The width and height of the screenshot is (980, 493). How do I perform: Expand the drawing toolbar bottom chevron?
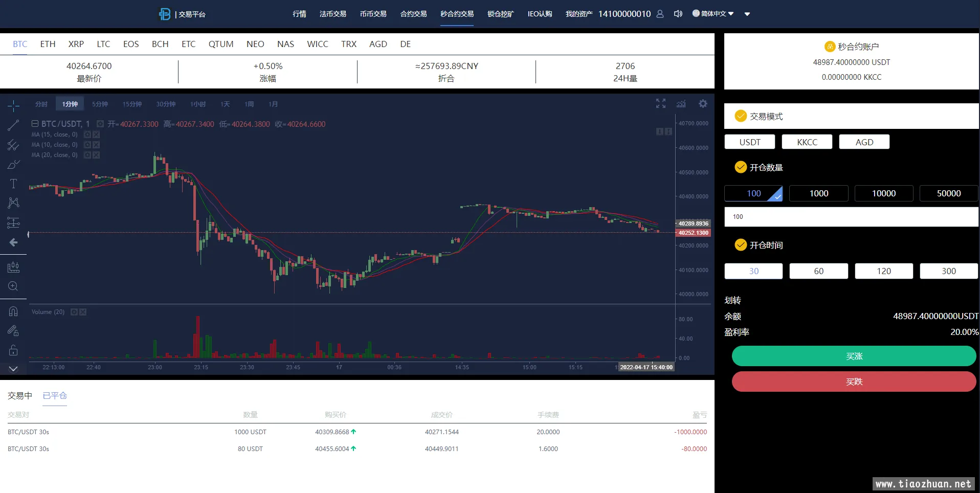pos(13,369)
